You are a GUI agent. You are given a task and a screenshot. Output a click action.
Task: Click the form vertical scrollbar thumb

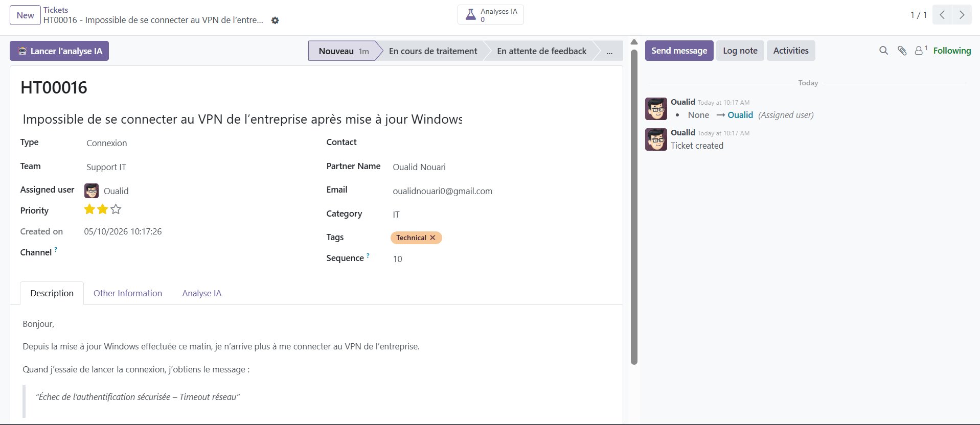tap(634, 207)
